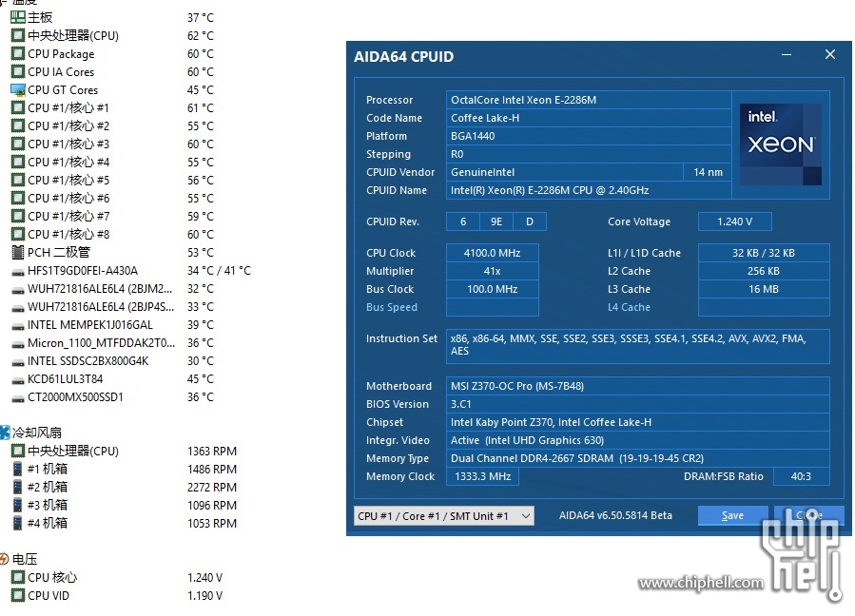This screenshot has width=855, height=616.
Task: Minimize the AIDA64 CPUID window
Action: (787, 54)
